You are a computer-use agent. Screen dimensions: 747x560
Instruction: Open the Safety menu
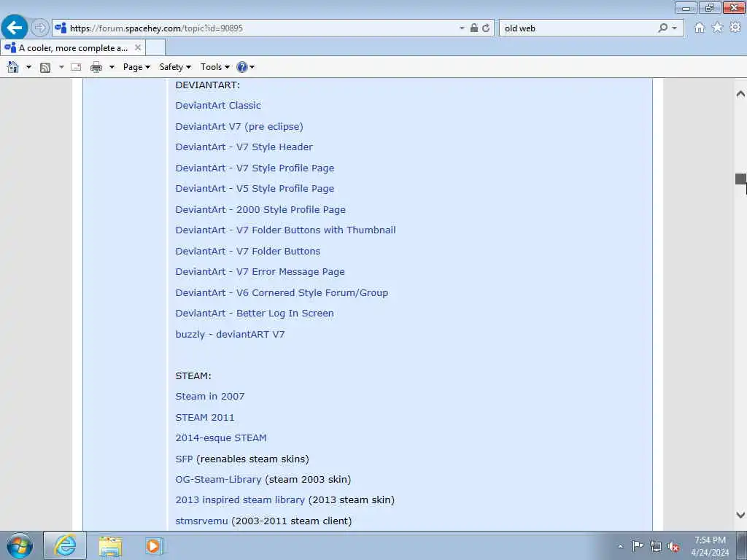(175, 67)
